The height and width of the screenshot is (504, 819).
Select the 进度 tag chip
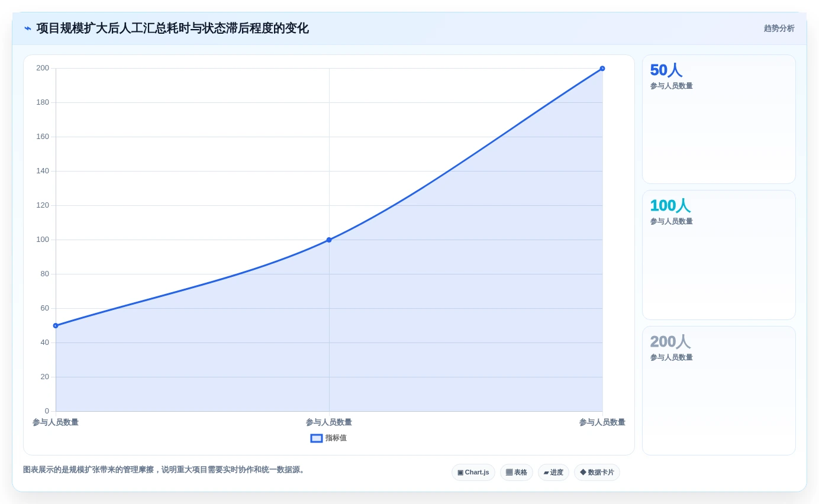553,473
